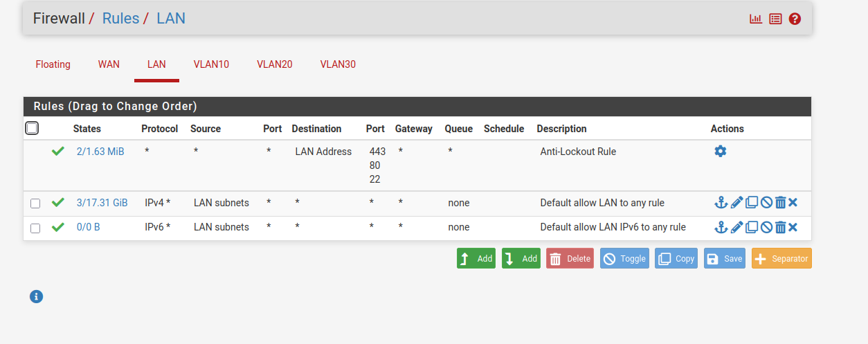The height and width of the screenshot is (344, 868).
Task: Delete the IPv6 rule with trash icon
Action: pos(780,227)
